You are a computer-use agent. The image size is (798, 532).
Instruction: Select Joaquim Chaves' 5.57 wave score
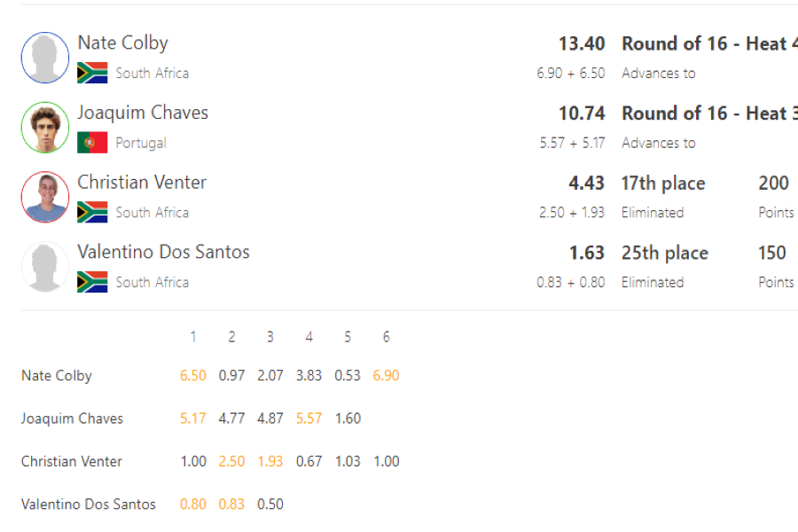309,419
